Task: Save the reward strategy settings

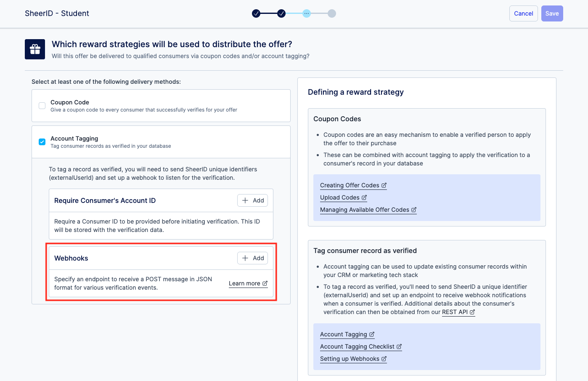Action: click(552, 13)
